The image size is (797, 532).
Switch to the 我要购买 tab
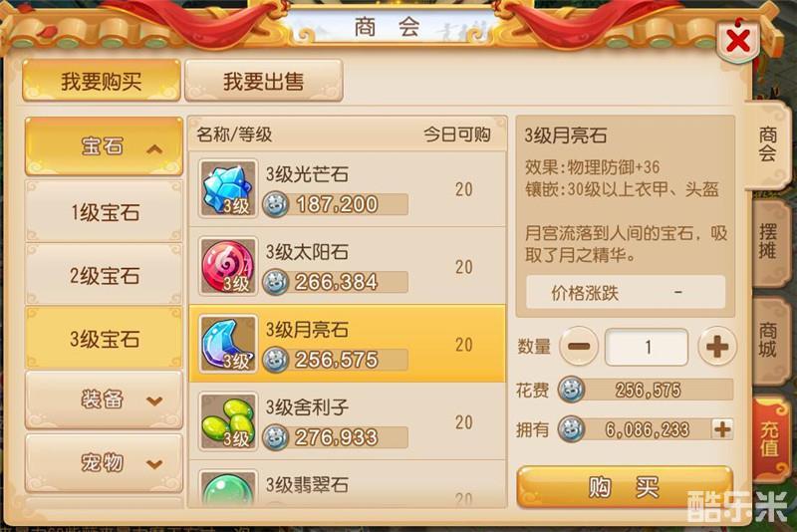[102, 81]
